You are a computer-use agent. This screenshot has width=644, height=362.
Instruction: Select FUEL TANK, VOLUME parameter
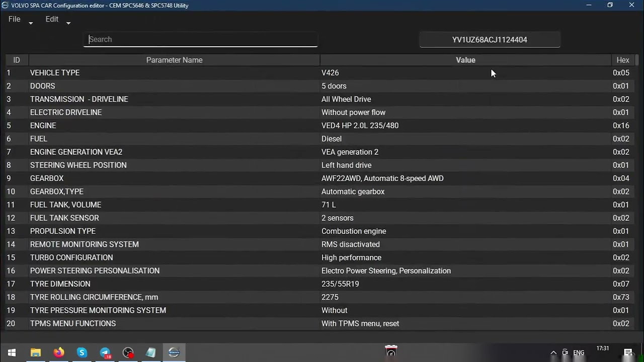point(65,205)
